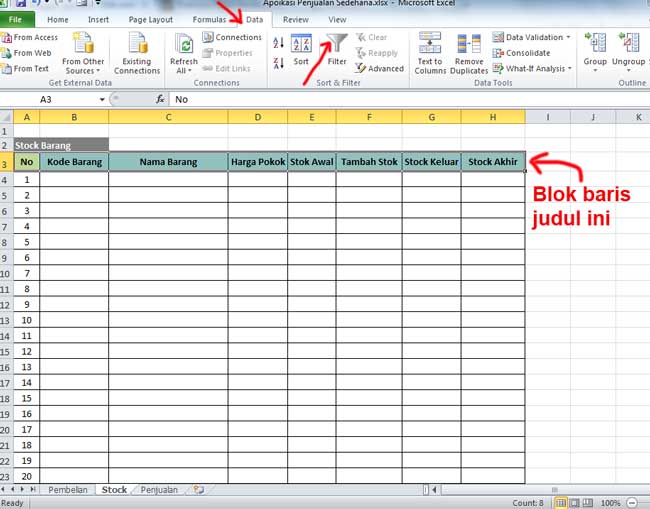The image size is (650, 509).
Task: Click the Refresh All icon
Action: 184,44
